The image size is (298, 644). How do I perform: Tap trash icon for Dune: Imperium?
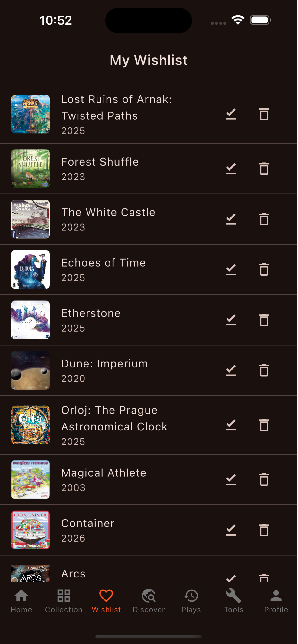(x=264, y=370)
